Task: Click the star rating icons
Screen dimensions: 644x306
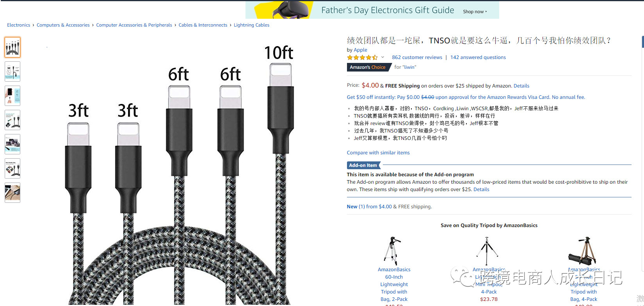Action: point(362,57)
